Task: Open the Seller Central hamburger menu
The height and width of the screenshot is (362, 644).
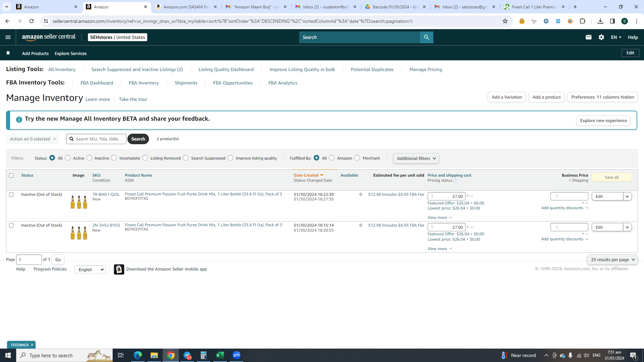Action: tap(8, 37)
